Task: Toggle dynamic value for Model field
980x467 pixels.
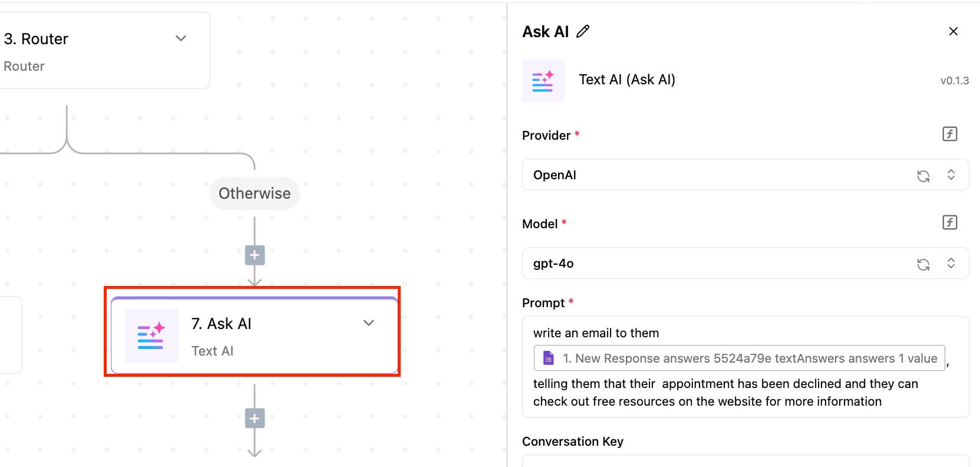Action: 949,223
